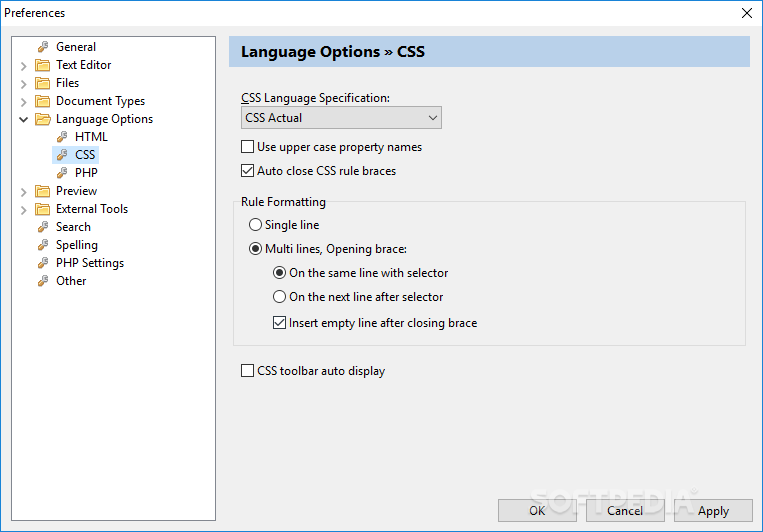Click the Files folder icon
763x532 pixels.
43,83
